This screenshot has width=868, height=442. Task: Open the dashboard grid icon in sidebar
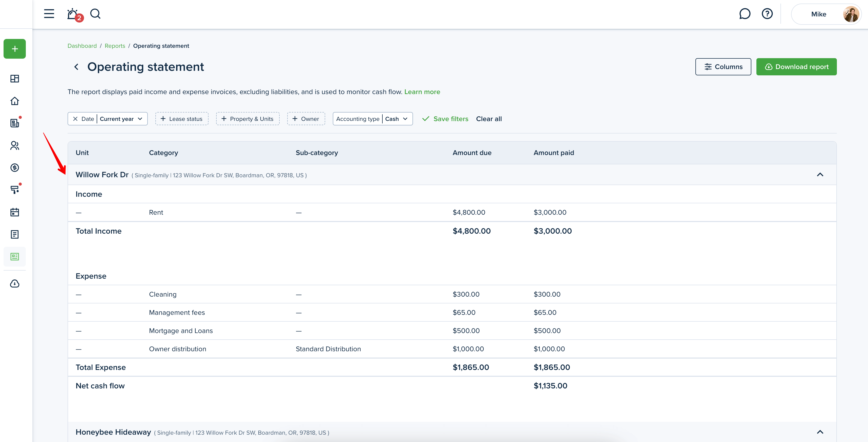15,79
